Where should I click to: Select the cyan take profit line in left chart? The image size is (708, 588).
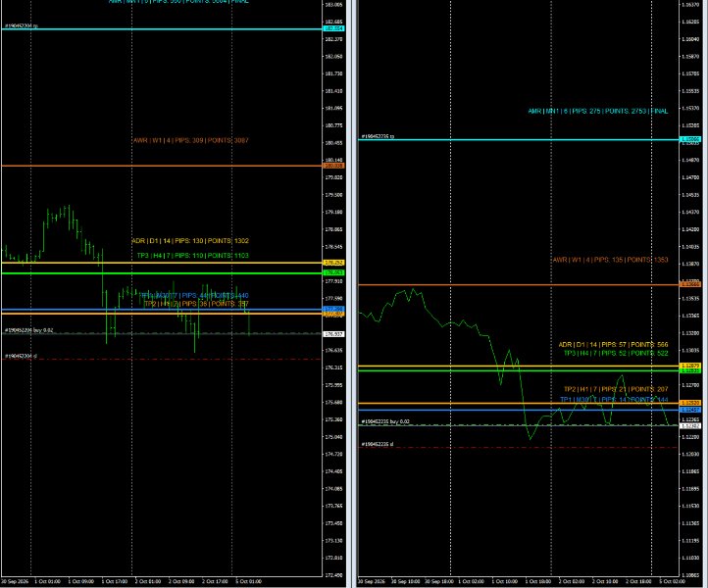(162, 29)
